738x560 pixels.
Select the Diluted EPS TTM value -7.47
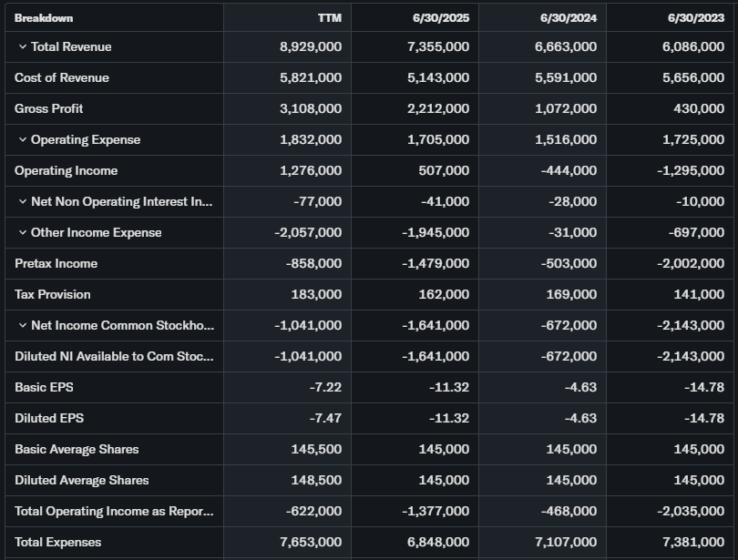tap(325, 419)
